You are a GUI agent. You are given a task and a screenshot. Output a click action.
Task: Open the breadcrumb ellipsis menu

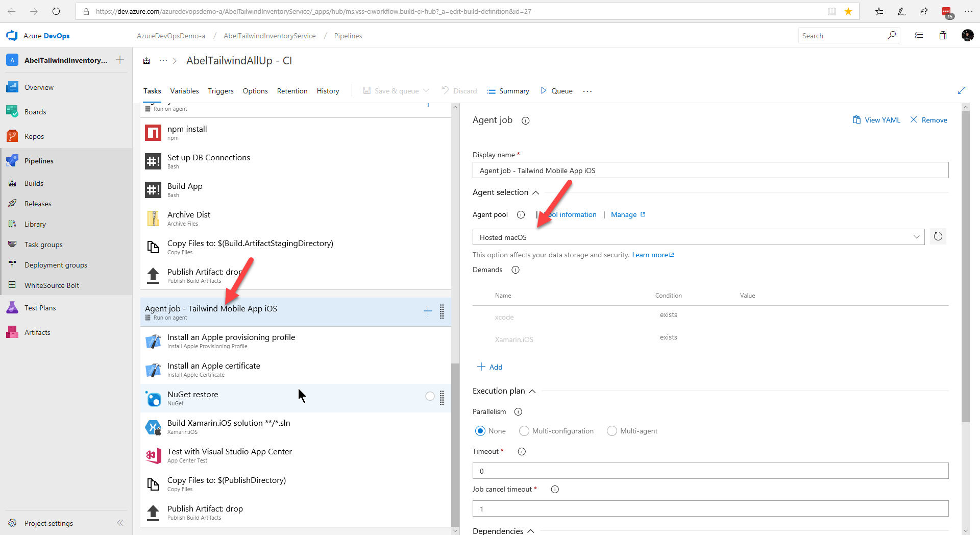point(163,61)
